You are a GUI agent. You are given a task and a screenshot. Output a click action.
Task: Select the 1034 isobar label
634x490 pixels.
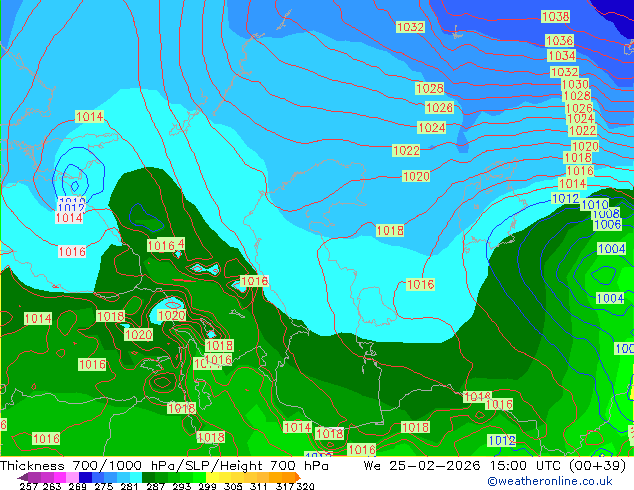[561, 55]
